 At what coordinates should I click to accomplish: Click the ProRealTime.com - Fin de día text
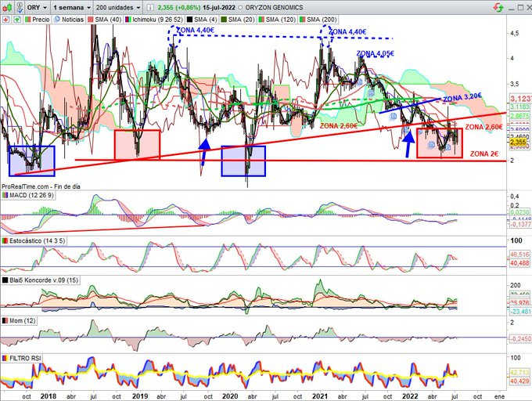pos(41,186)
